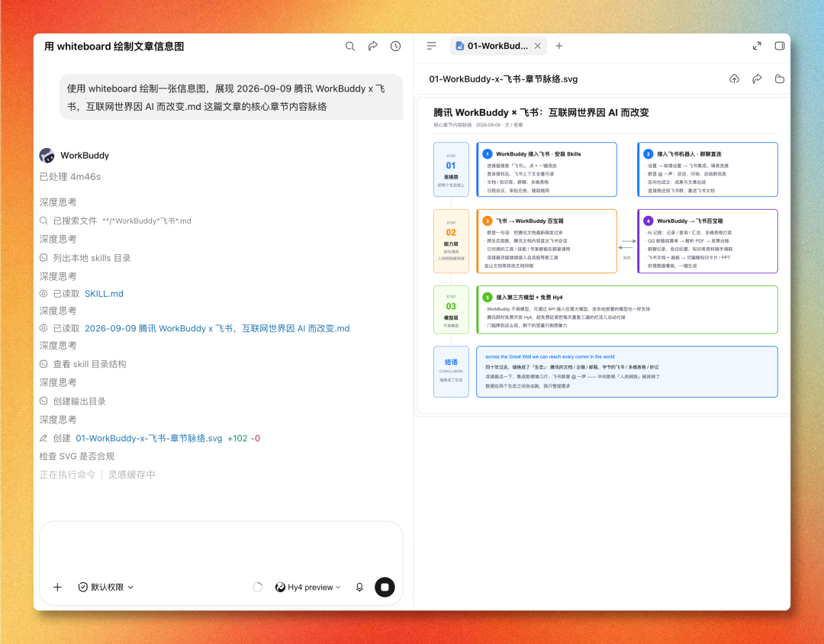Click the 已处理 4m46s status text
The width and height of the screenshot is (824, 644).
click(x=70, y=176)
